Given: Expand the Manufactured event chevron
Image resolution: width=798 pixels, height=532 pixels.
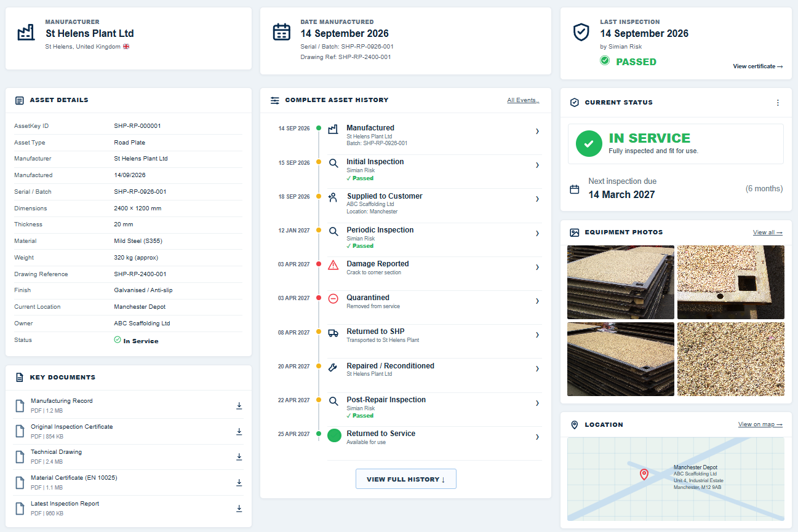Looking at the screenshot, I should [x=537, y=131].
